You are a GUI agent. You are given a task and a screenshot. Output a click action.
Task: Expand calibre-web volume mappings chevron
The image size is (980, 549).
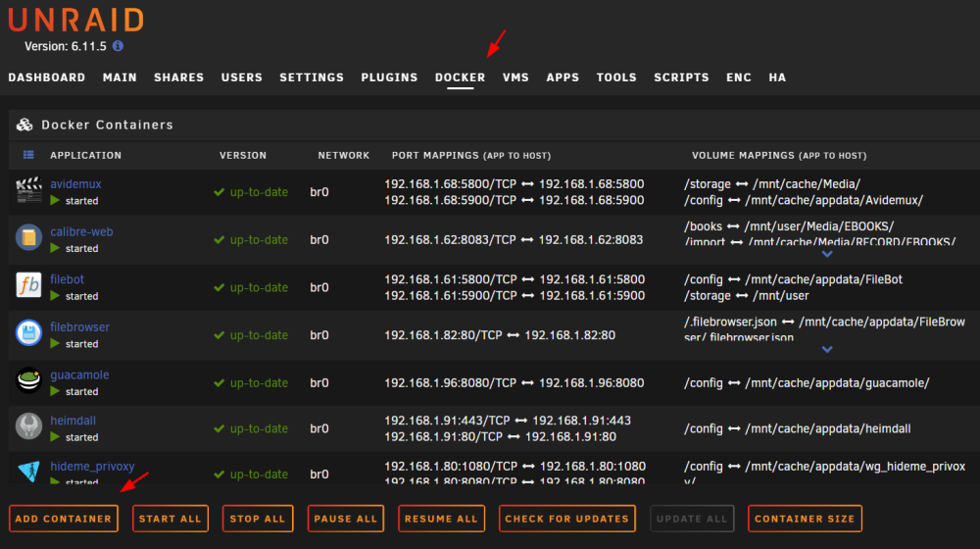[x=827, y=255]
